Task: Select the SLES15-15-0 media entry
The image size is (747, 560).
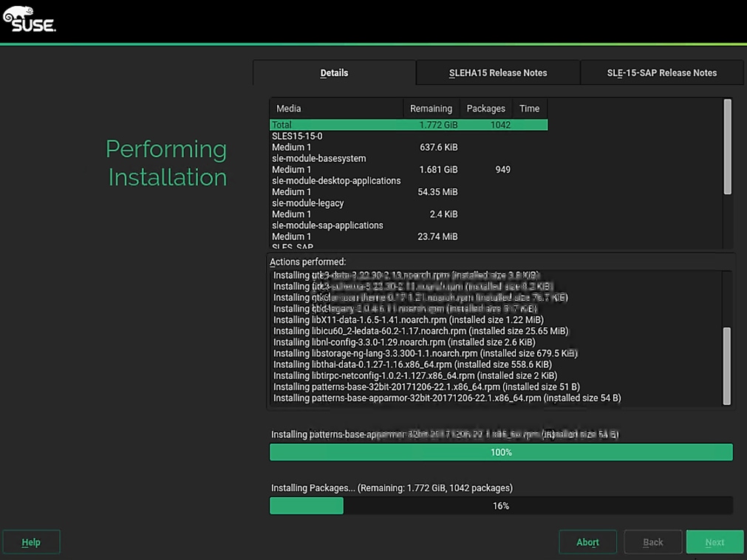Action: click(x=297, y=137)
